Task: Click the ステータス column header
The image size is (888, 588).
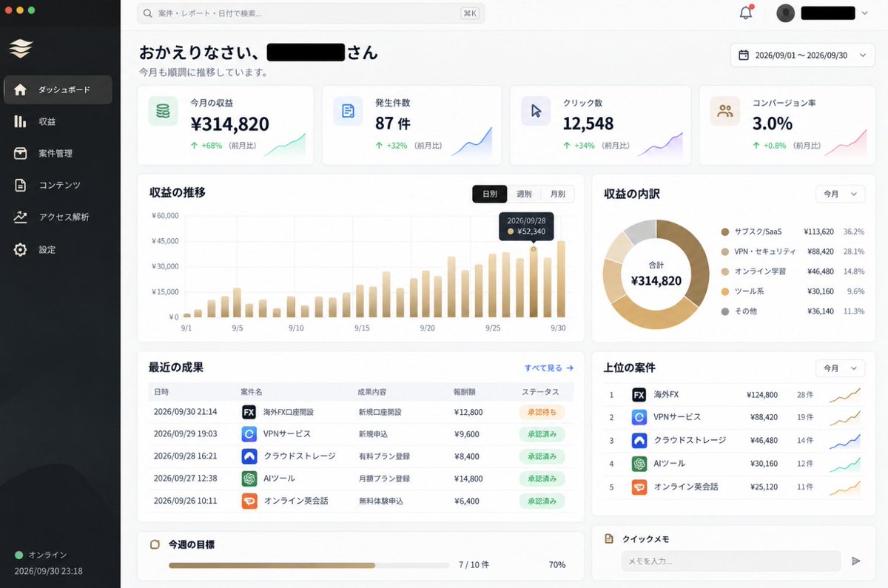Action: (x=540, y=391)
